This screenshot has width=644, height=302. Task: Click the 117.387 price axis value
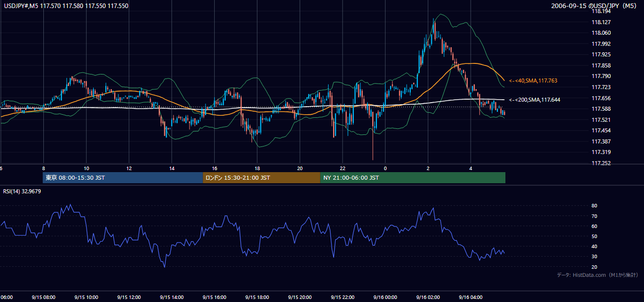601,141
